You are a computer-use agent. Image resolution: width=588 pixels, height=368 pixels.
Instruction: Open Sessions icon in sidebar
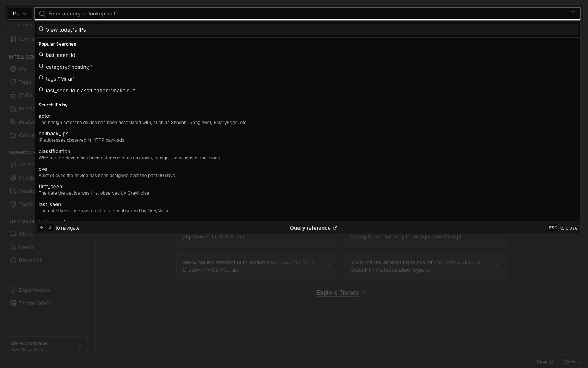tap(13, 191)
